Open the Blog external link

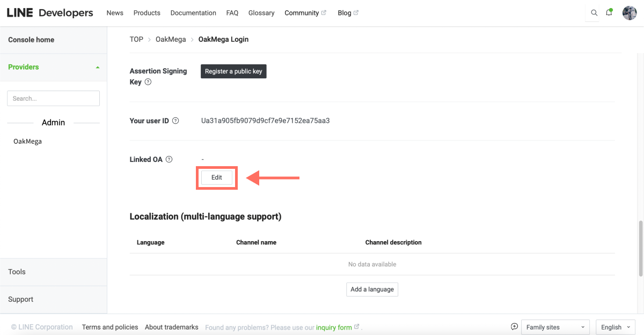tap(348, 13)
